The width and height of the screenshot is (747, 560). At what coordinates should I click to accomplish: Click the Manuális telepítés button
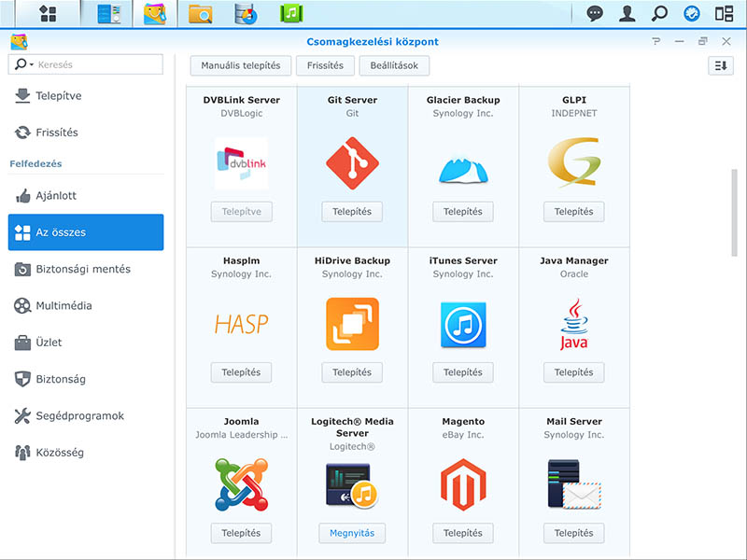pyautogui.click(x=240, y=65)
